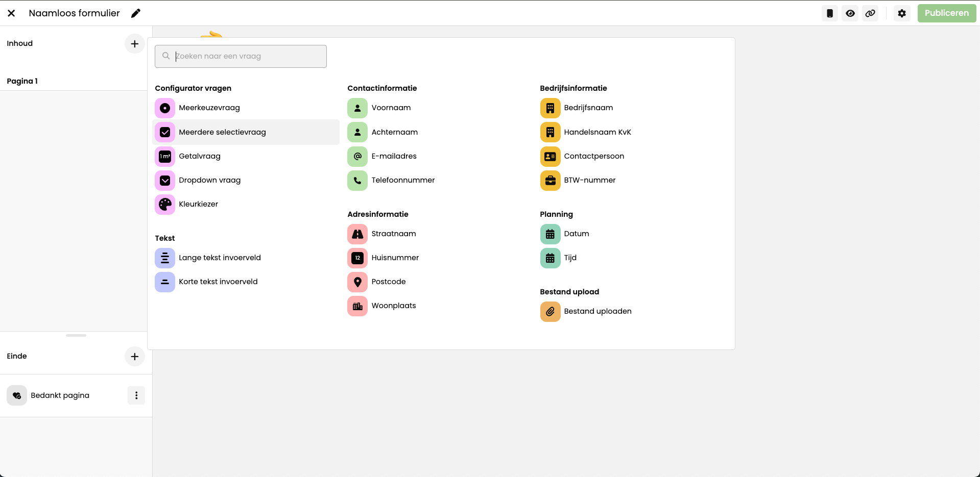Select the Kleurkiezer color picker option
The image size is (980, 477).
(x=198, y=204)
